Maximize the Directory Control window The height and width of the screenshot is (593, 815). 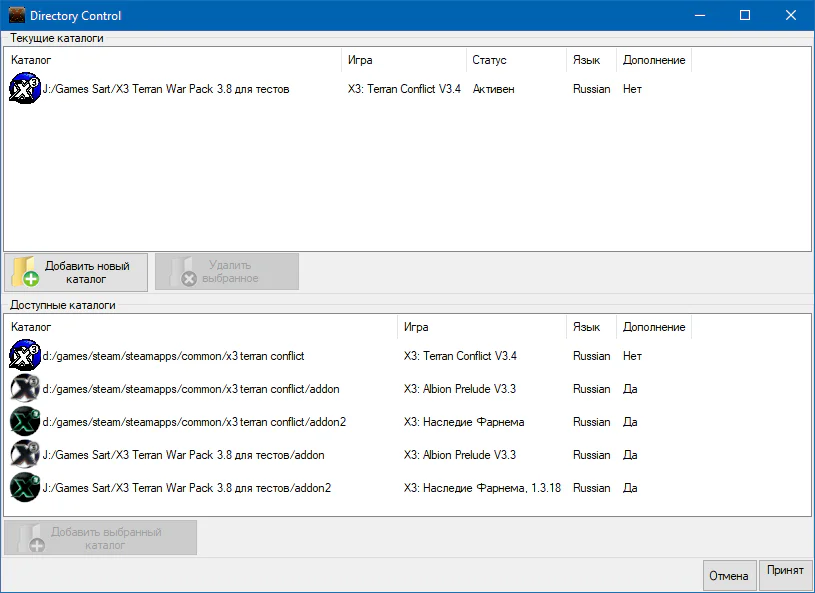click(745, 15)
